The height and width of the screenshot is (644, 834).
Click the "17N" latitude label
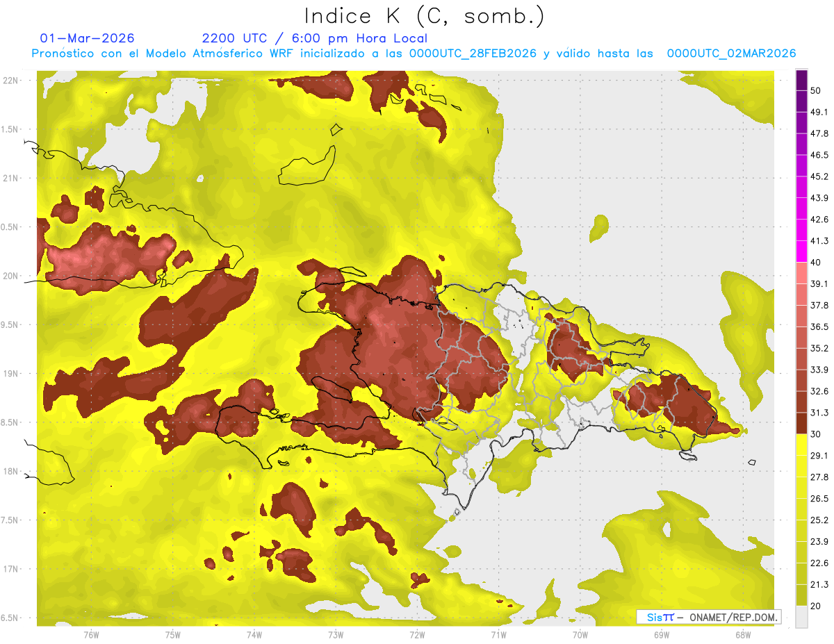coord(10,569)
